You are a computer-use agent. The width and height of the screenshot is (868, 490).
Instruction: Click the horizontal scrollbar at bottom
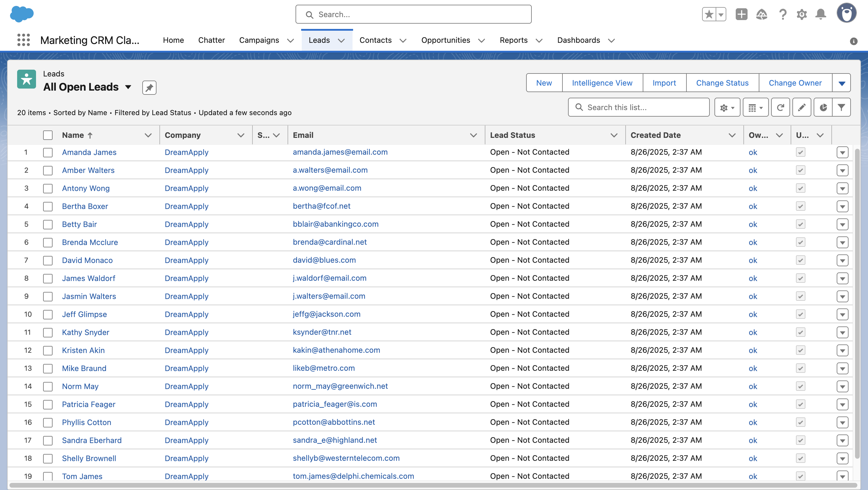tap(433, 485)
